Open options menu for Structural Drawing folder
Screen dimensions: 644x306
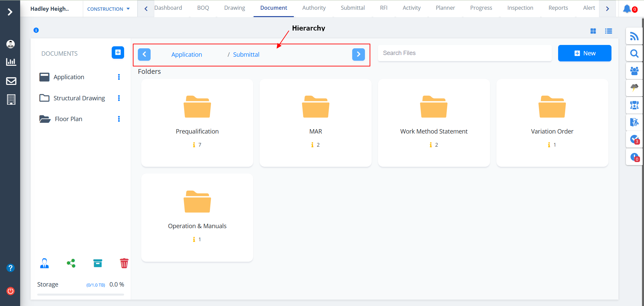pyautogui.click(x=119, y=98)
